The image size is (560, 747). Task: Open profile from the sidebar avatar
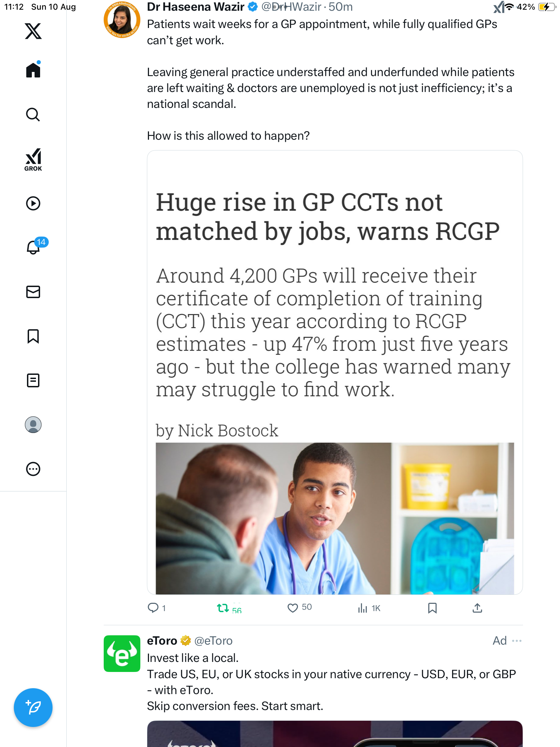pyautogui.click(x=33, y=425)
